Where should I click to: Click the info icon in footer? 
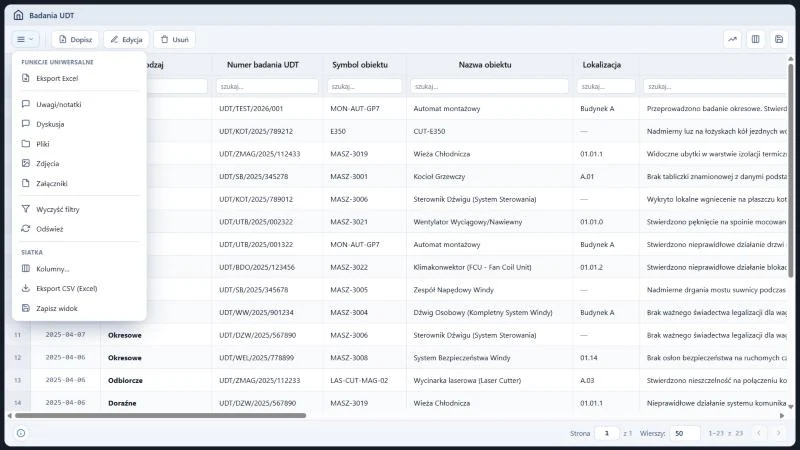(x=21, y=433)
